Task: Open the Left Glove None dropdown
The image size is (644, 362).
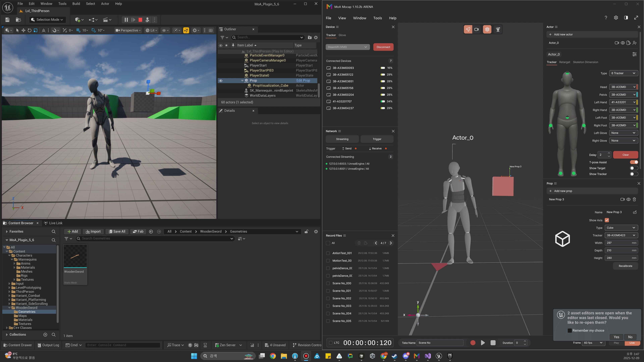Action: click(x=623, y=133)
